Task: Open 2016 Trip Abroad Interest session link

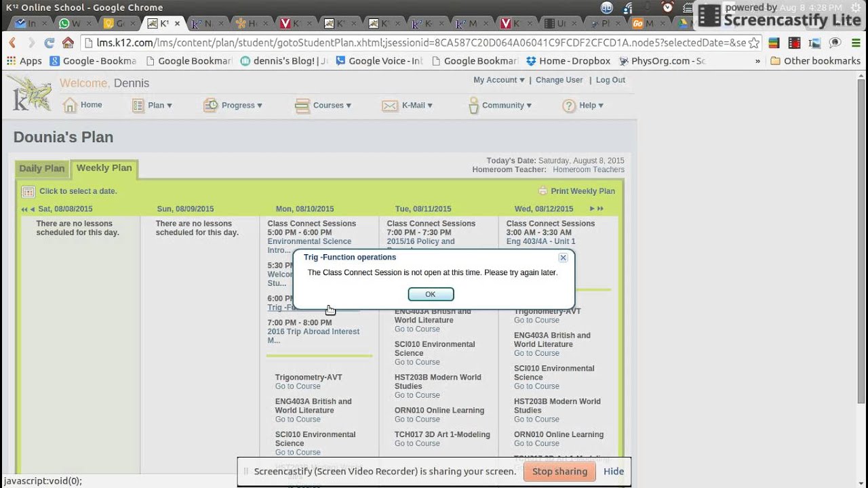Action: pos(313,336)
